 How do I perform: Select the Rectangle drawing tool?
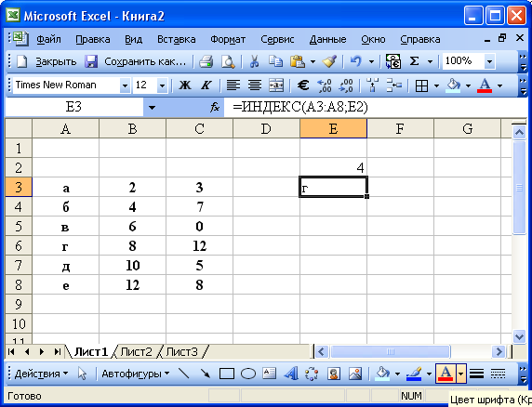pos(227,374)
